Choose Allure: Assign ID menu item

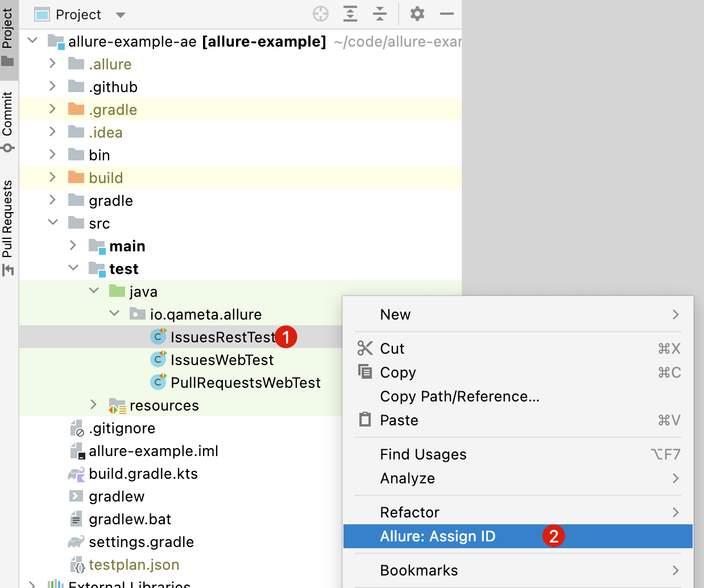(518, 536)
